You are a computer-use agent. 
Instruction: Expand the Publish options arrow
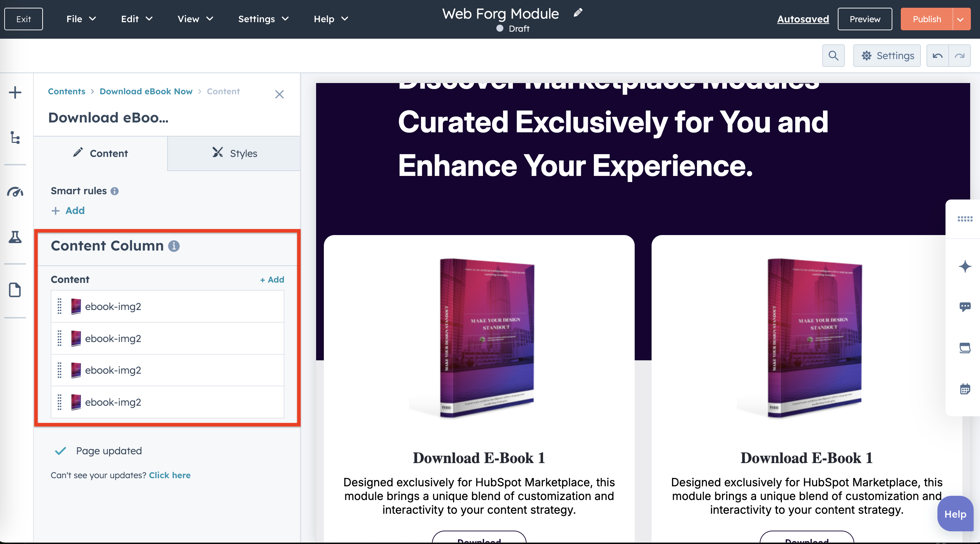(961, 19)
